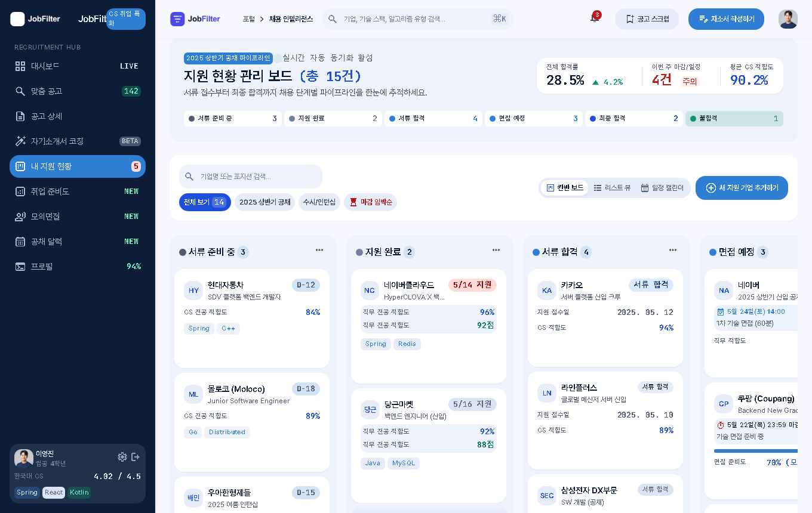The width and height of the screenshot is (812, 513).
Task: Switch to 리스트 뷰 view
Action: coord(612,188)
